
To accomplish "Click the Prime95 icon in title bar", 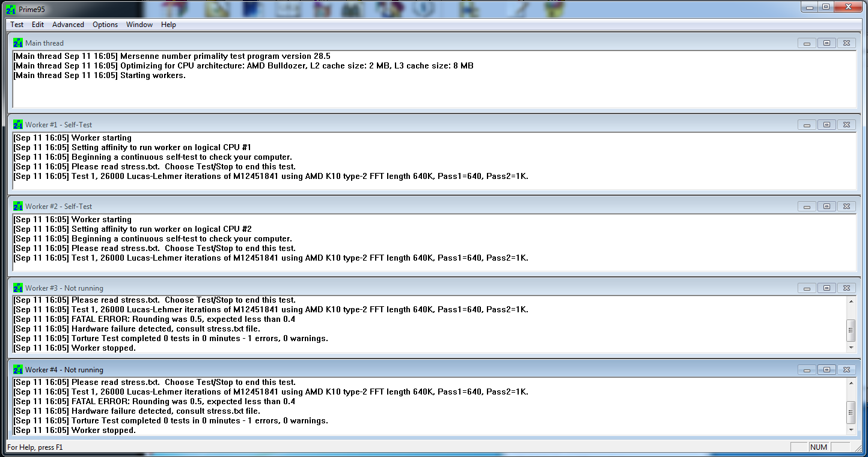I will 11,9.
